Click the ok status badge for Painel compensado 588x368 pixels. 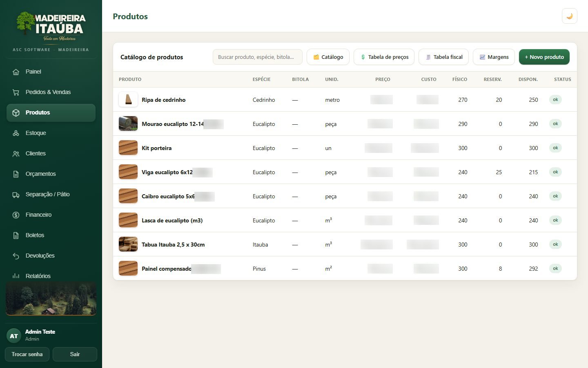(x=555, y=269)
